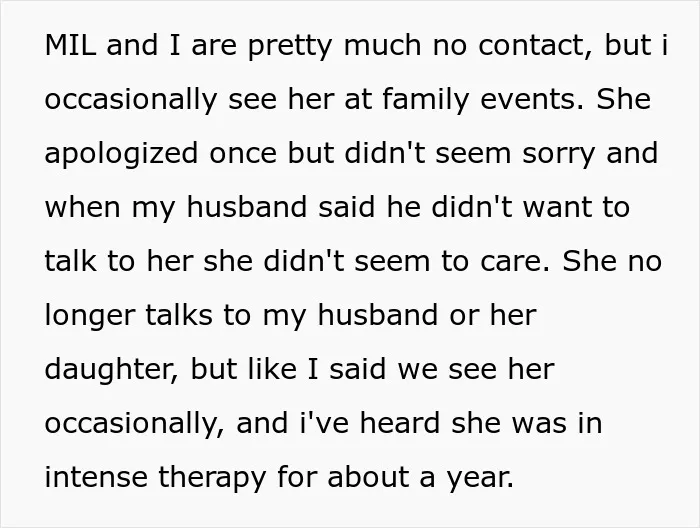Click the words "family events" in the text
Screen dimensions: 700x528
click(479, 100)
